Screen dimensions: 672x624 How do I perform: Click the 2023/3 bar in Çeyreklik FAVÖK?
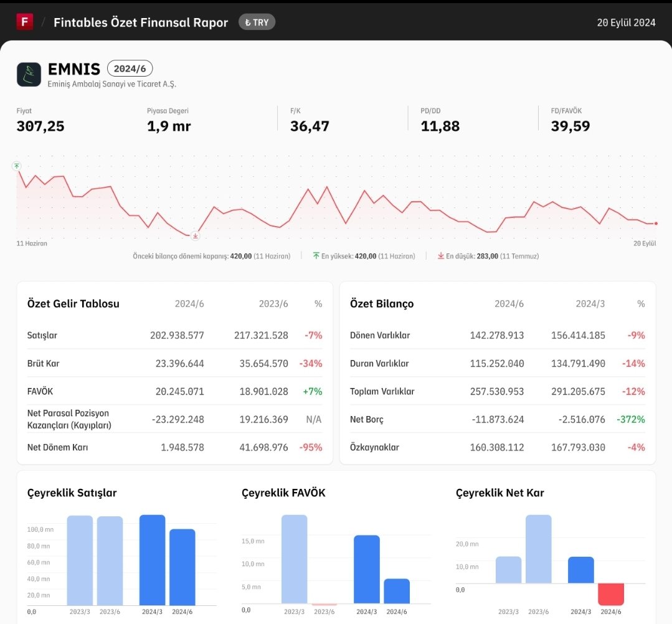click(294, 559)
